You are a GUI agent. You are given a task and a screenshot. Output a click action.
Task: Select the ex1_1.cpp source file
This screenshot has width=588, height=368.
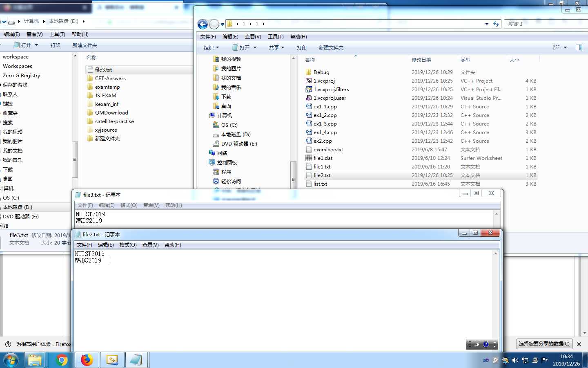pos(325,106)
